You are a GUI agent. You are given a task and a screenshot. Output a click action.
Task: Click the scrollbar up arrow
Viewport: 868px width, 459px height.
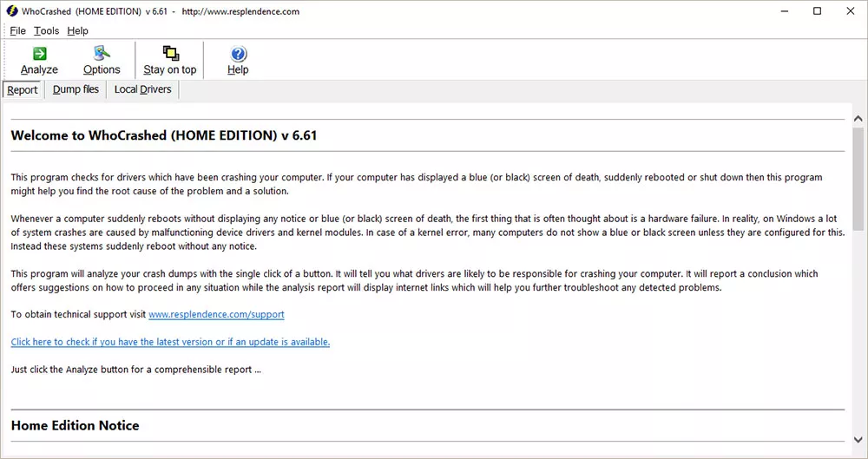point(858,119)
